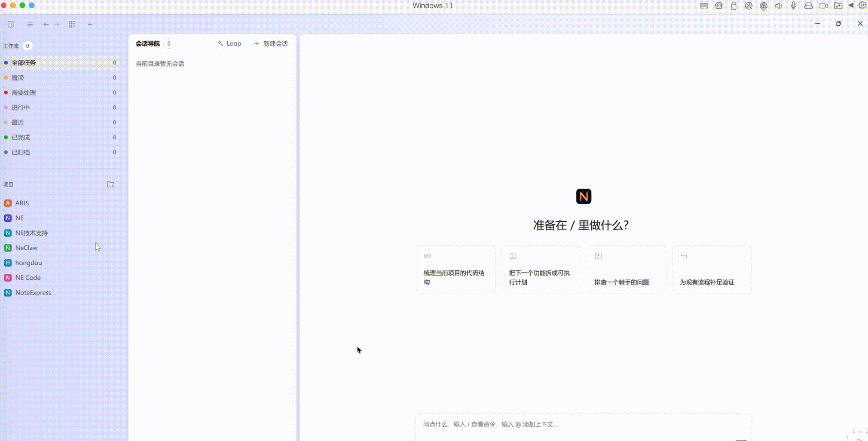This screenshot has width=868, height=441.
Task: Click the VM microphone icon
Action: point(793,6)
